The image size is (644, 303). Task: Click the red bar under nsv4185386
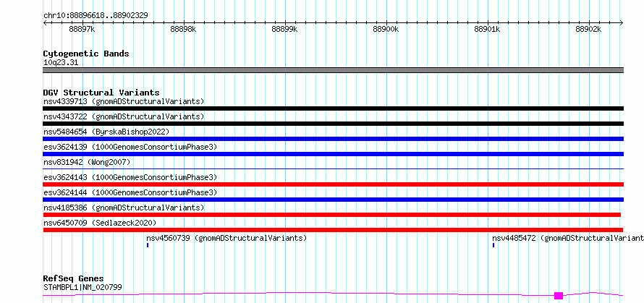click(x=331, y=215)
